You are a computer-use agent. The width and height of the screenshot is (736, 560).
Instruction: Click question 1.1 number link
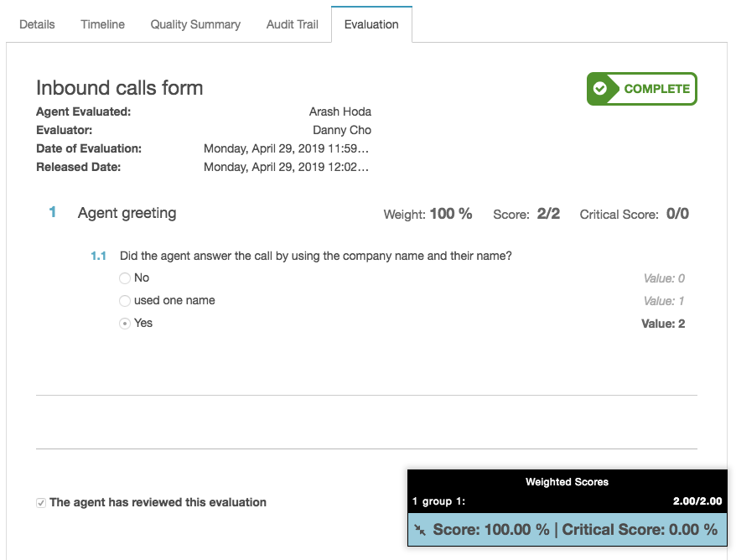click(x=99, y=256)
